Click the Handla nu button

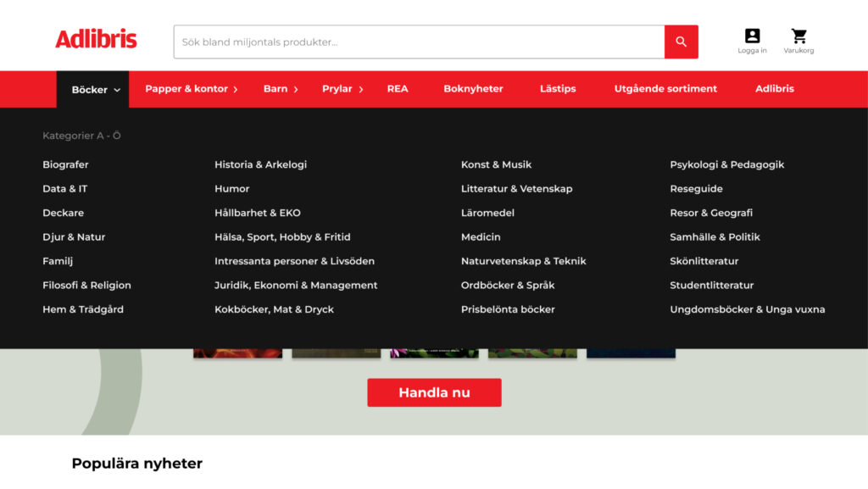pyautogui.click(x=434, y=392)
